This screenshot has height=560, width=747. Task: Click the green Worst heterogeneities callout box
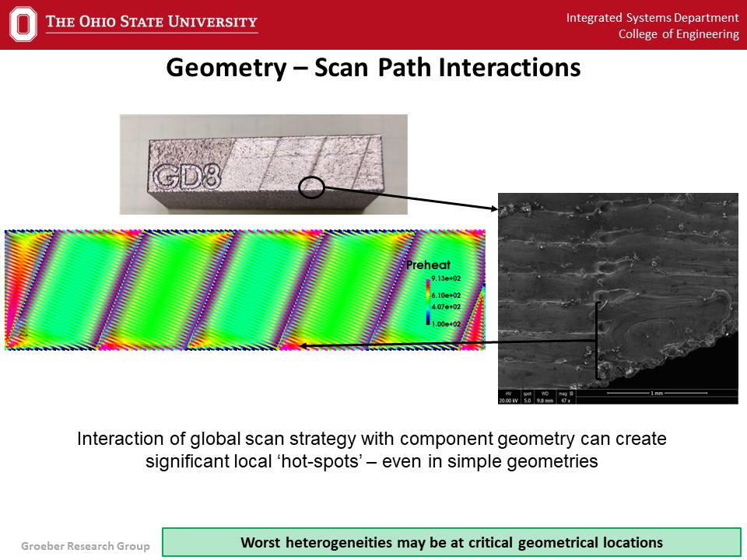(x=451, y=542)
